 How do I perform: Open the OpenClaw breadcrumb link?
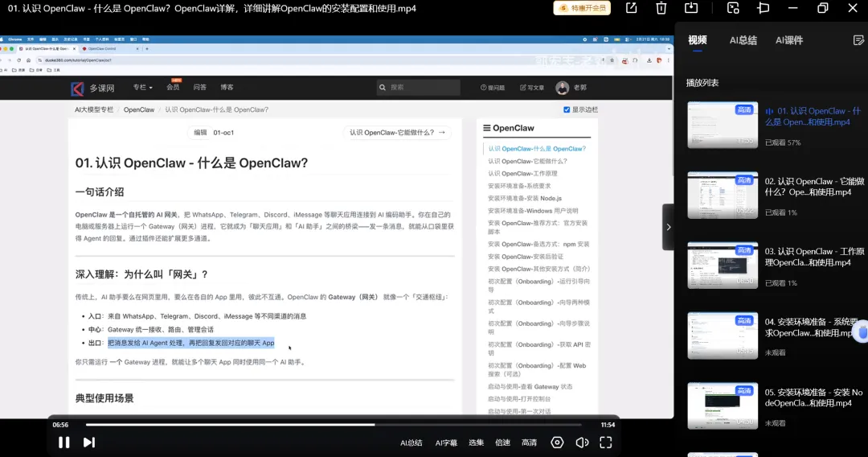(139, 109)
